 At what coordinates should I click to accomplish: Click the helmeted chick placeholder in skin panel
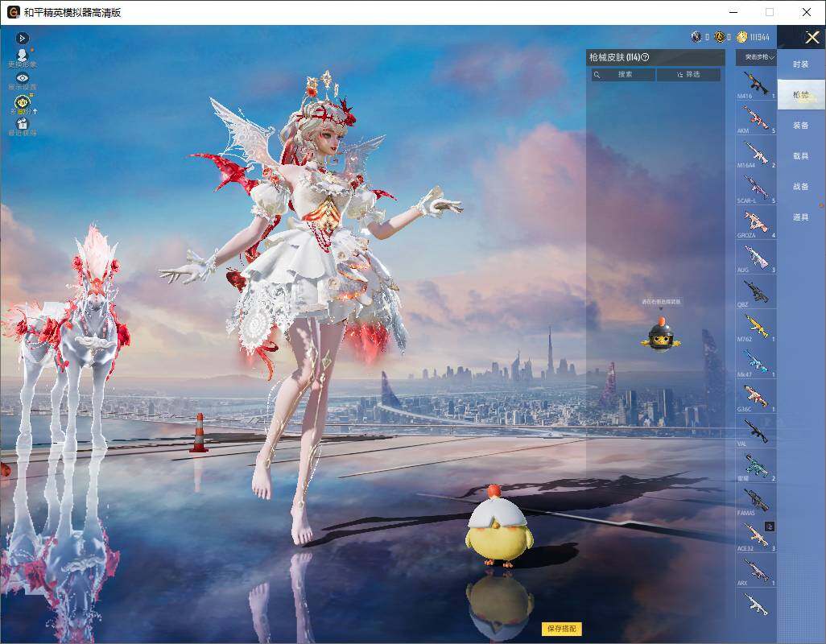click(661, 335)
